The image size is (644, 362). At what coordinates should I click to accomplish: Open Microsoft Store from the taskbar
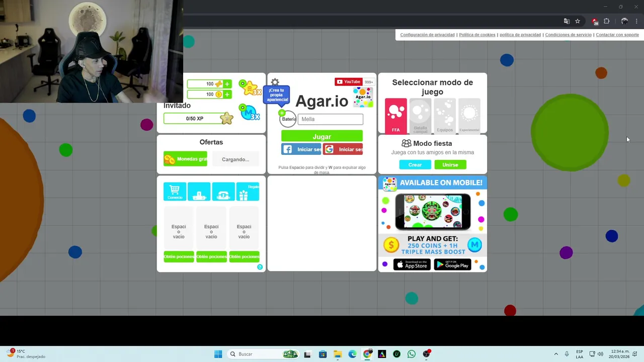(x=323, y=354)
